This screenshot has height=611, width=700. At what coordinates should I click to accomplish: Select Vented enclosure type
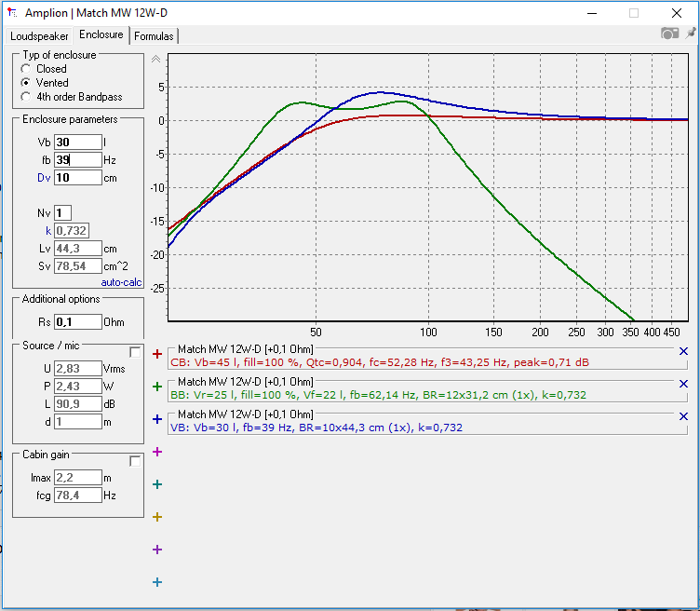(26, 83)
